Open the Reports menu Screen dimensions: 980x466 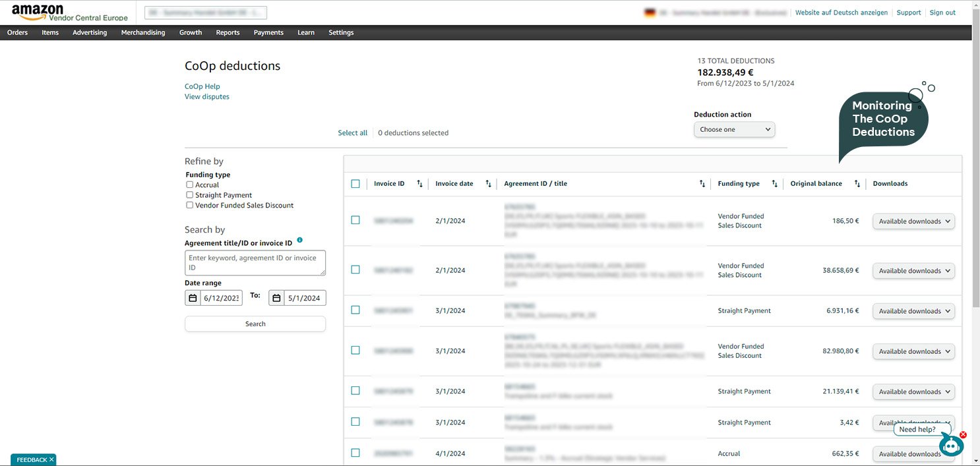point(228,32)
